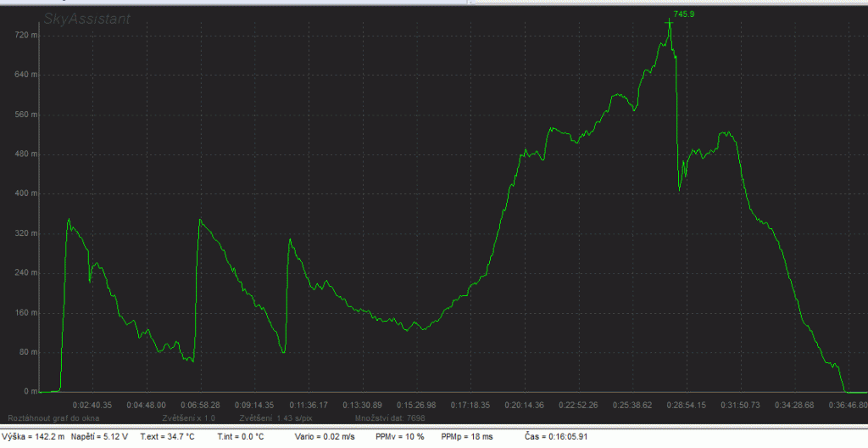
Task: Select the Výška = 142.2 m status field
Action: 40,436
